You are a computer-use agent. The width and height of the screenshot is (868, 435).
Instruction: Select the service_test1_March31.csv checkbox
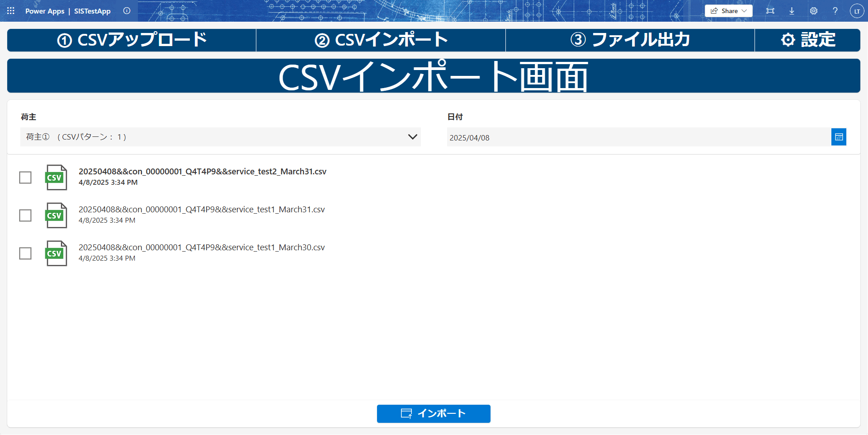pos(25,215)
